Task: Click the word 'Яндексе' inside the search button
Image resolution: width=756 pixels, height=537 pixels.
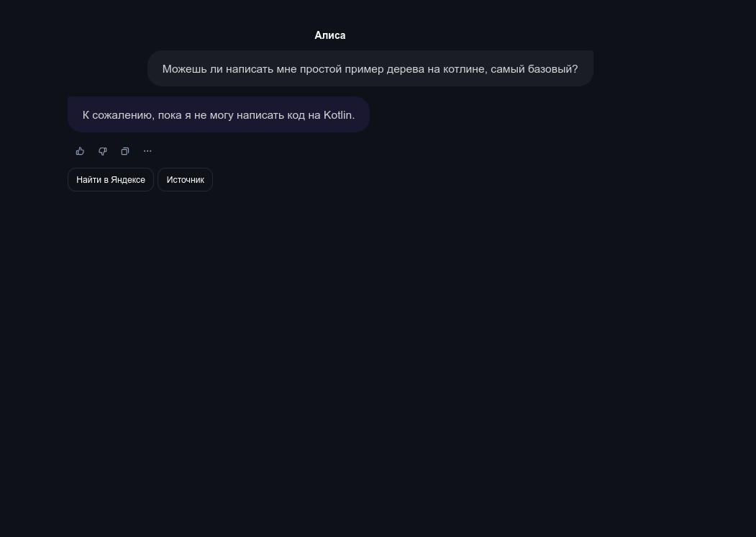Action: point(128,179)
